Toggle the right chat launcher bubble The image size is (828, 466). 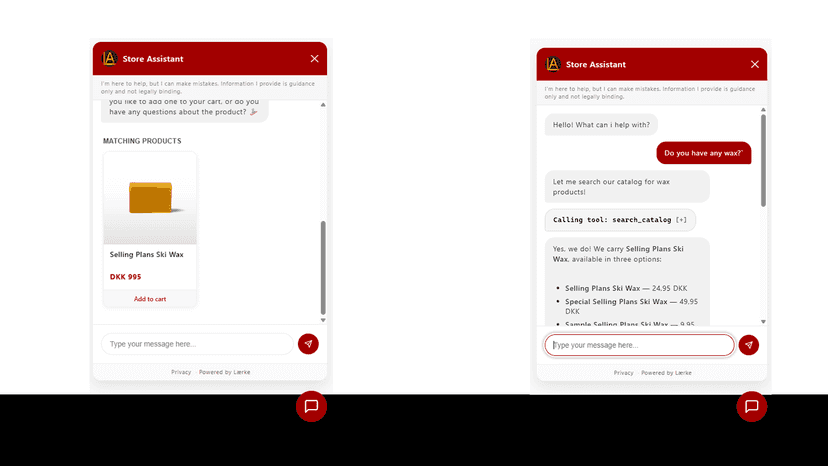click(x=752, y=406)
